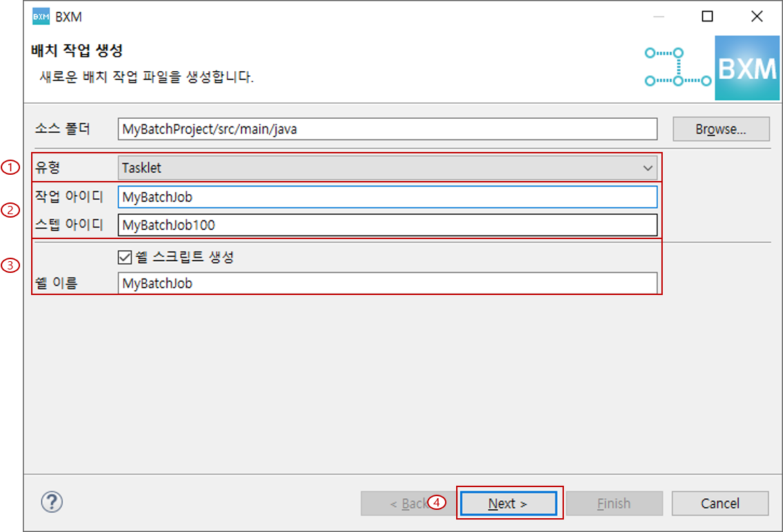Image resolution: width=783 pixels, height=532 pixels.
Task: Cancel the batch job creation wizard
Action: (x=720, y=503)
